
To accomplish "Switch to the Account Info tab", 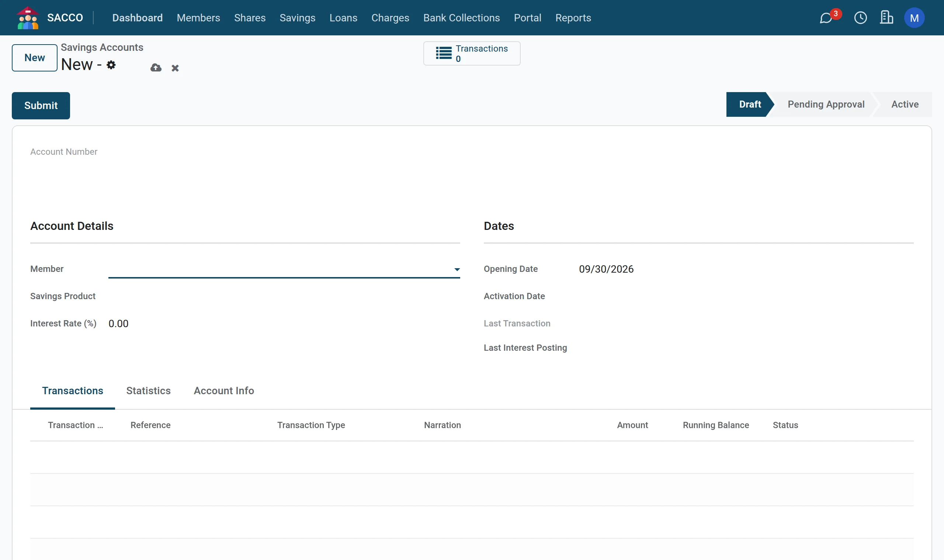I will [x=224, y=391].
